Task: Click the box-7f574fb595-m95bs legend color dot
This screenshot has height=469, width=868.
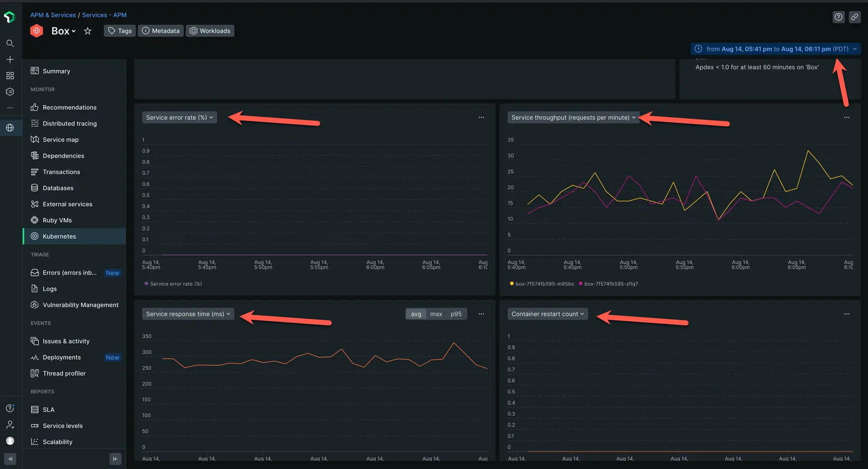Action: tap(512, 284)
